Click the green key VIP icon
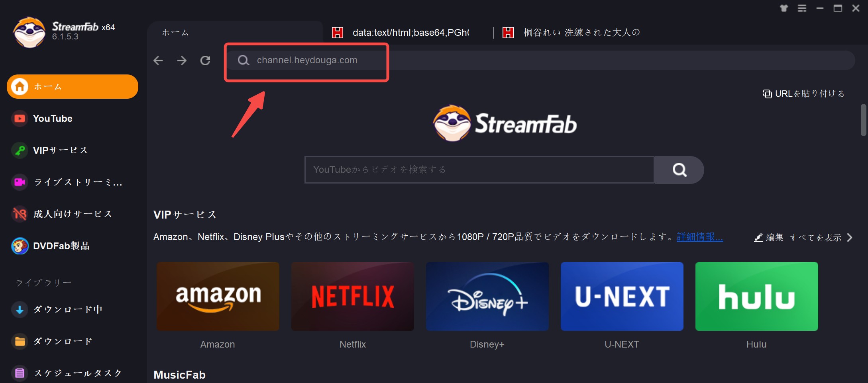Screen dimensions: 868x383 (20, 150)
